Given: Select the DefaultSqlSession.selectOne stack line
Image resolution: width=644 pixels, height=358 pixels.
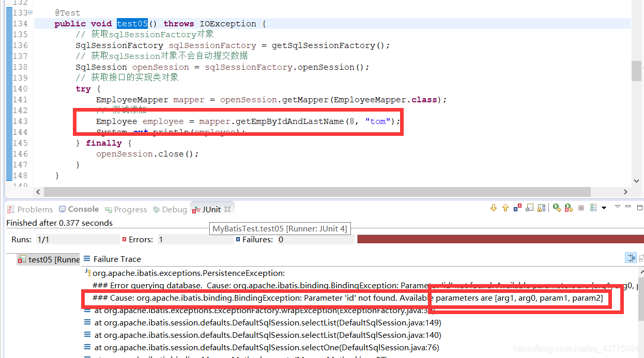Looking at the screenshot, I should [262, 348].
